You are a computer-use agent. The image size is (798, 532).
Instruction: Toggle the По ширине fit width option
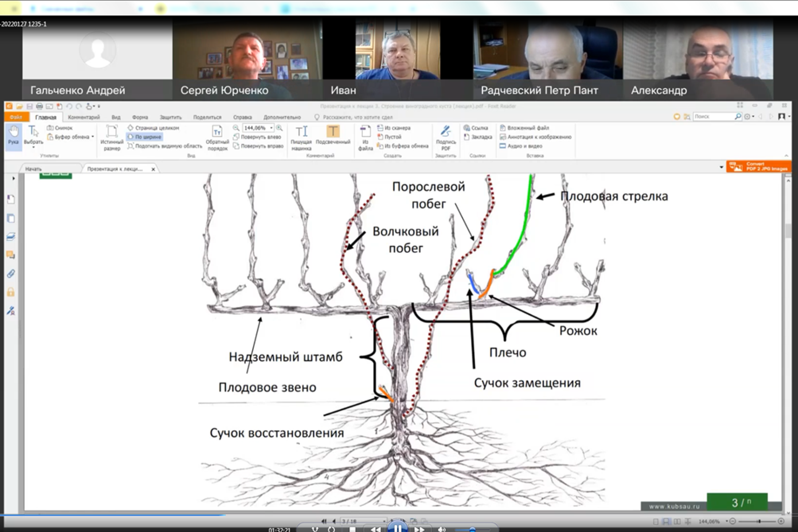click(144, 137)
